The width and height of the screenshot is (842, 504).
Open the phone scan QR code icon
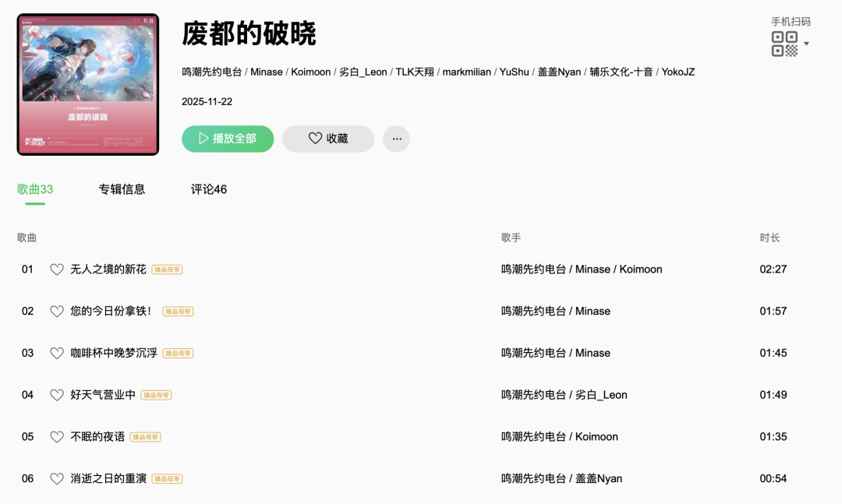pos(784,44)
